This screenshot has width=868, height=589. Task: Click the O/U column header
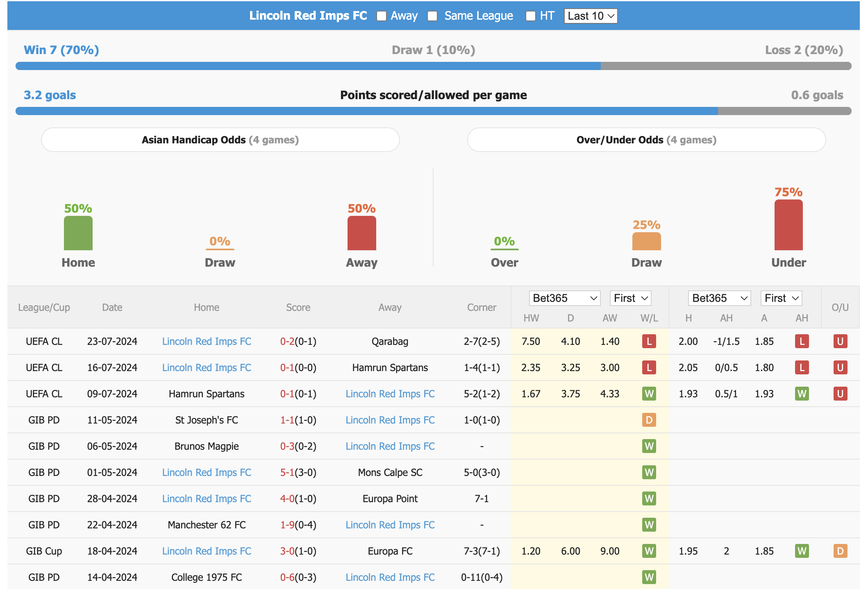(840, 307)
